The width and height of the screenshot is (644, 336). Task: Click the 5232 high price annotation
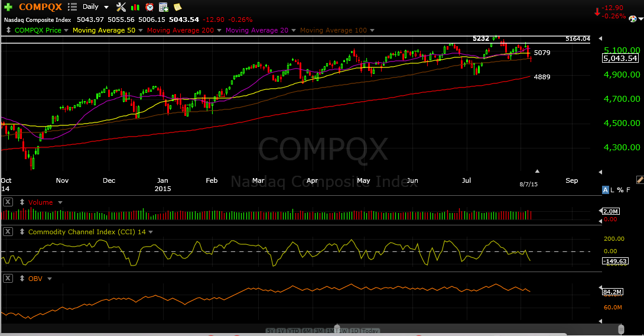480,38
